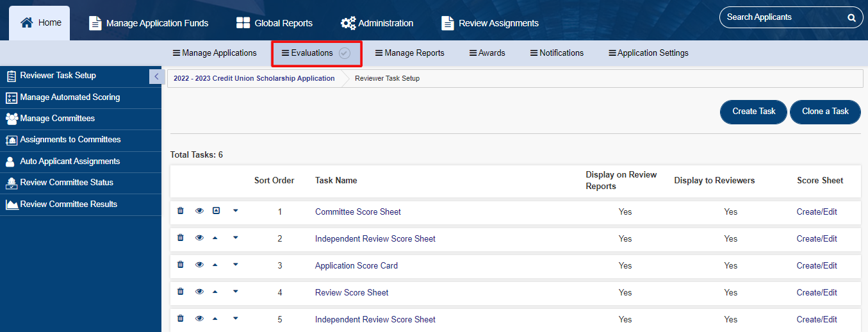
Task: Click boxed up-arrow icon on Committee Score Sheet
Action: point(216,211)
